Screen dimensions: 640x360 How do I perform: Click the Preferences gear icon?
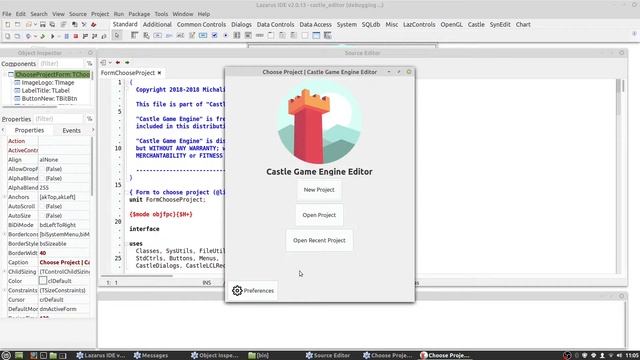click(x=237, y=290)
